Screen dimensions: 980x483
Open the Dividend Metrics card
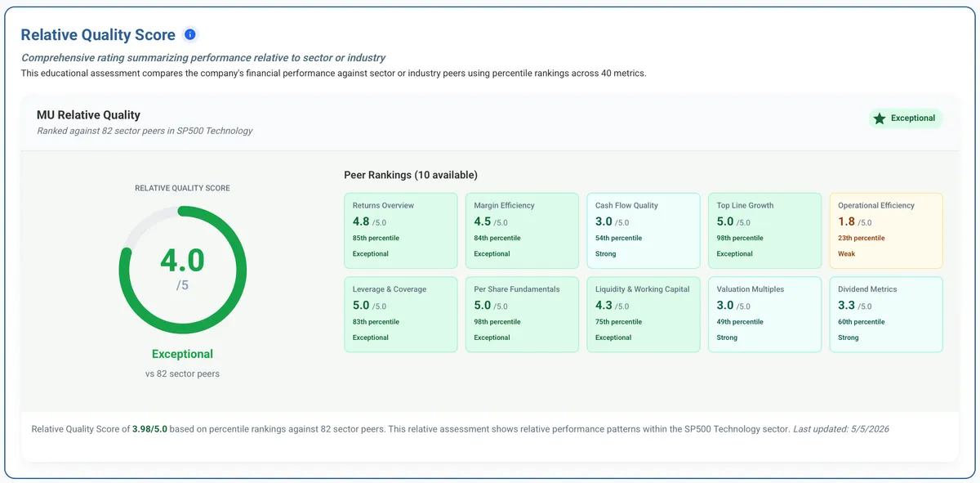click(886, 315)
